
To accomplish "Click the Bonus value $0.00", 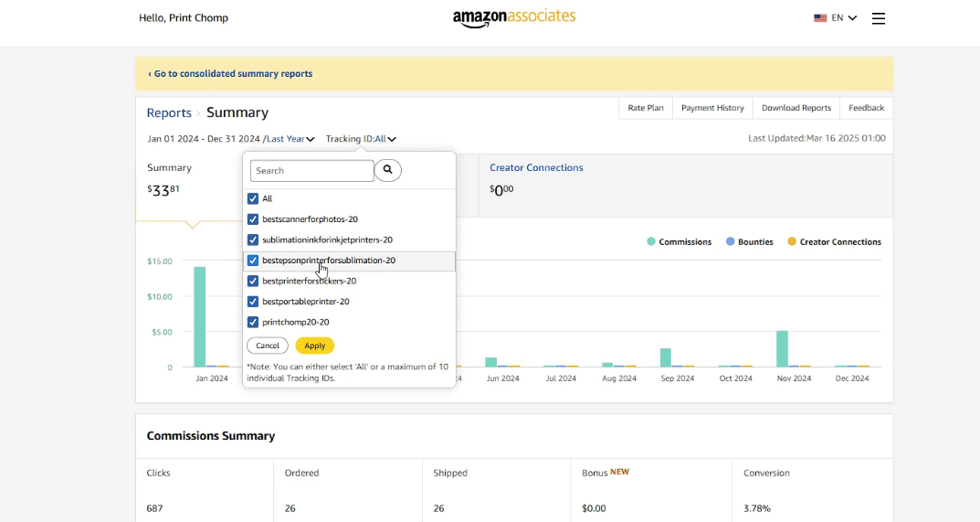I will click(594, 508).
